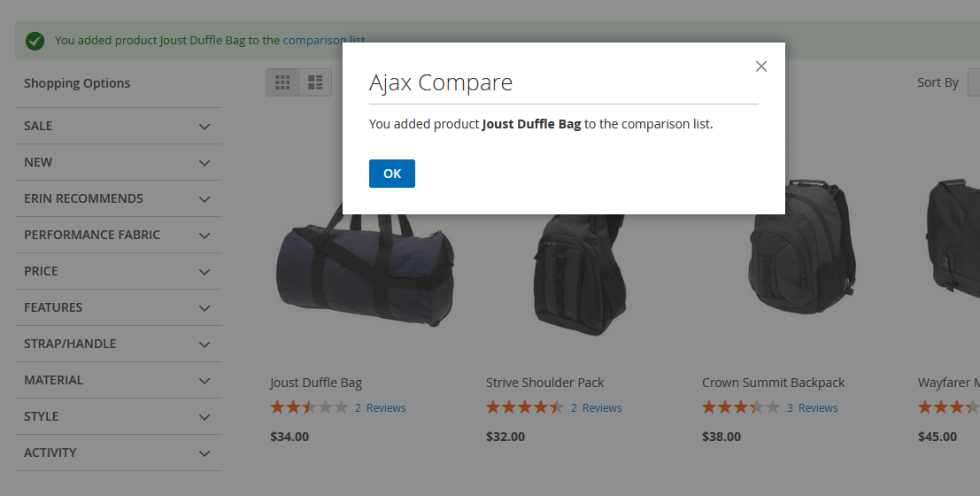Expand the NEW filter option

(204, 163)
